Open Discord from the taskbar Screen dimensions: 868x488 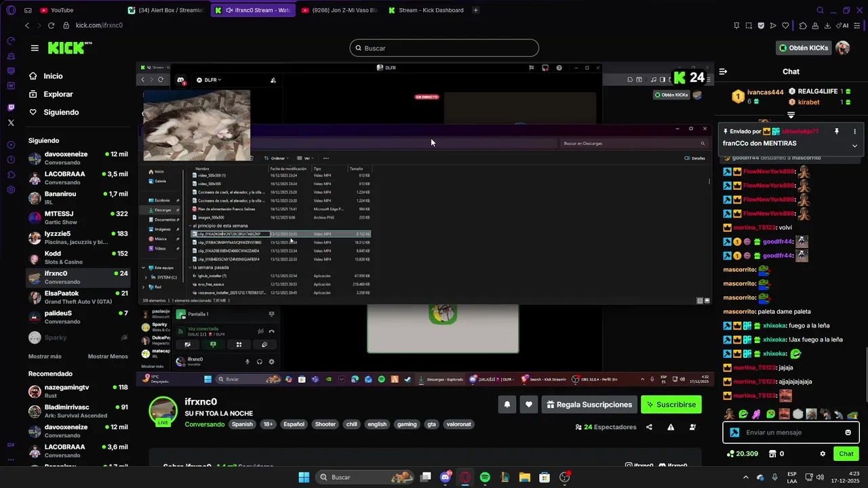point(446,477)
